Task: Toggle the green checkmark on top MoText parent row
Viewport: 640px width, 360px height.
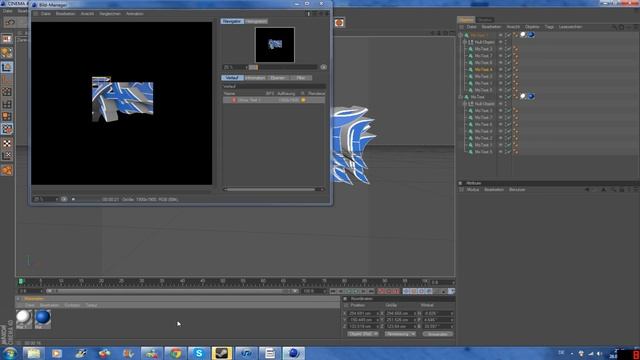Action: [509, 35]
